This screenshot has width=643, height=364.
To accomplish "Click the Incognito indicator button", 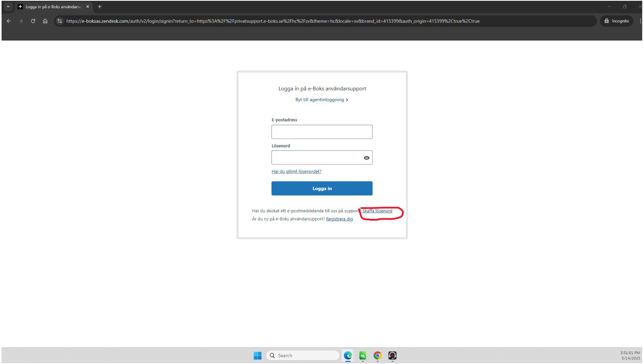I will (x=617, y=21).
